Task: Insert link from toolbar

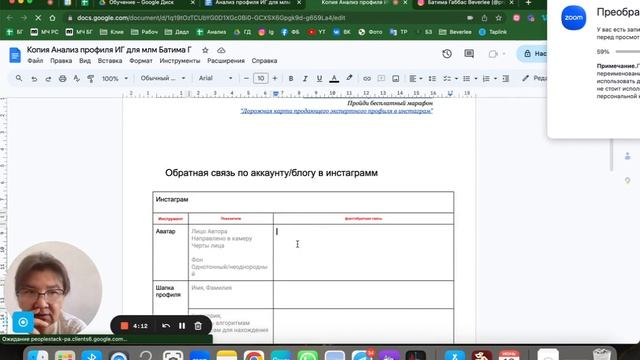Action: click(367, 78)
